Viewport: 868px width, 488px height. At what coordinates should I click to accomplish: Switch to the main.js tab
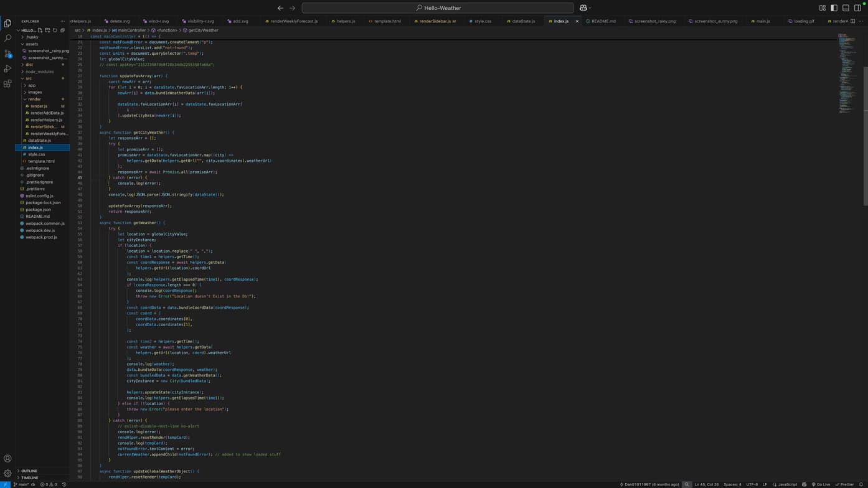[763, 21]
